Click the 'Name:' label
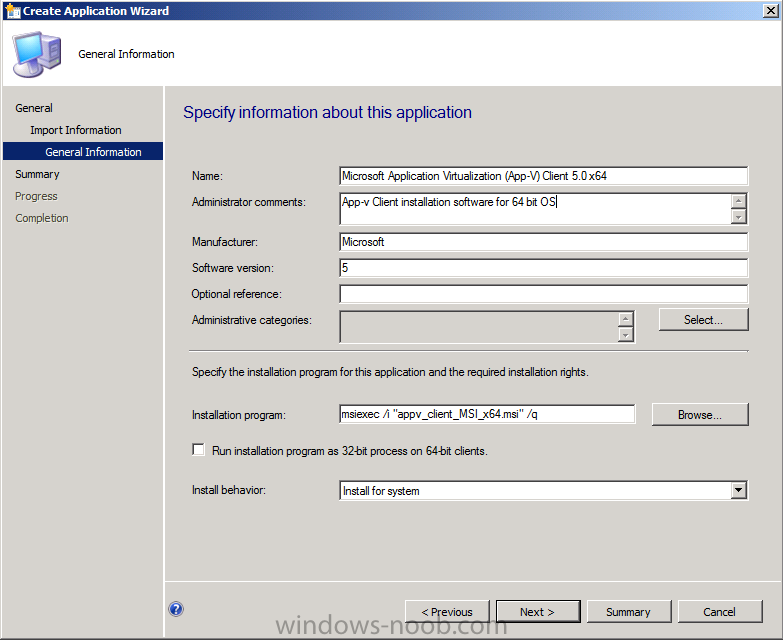 point(207,176)
